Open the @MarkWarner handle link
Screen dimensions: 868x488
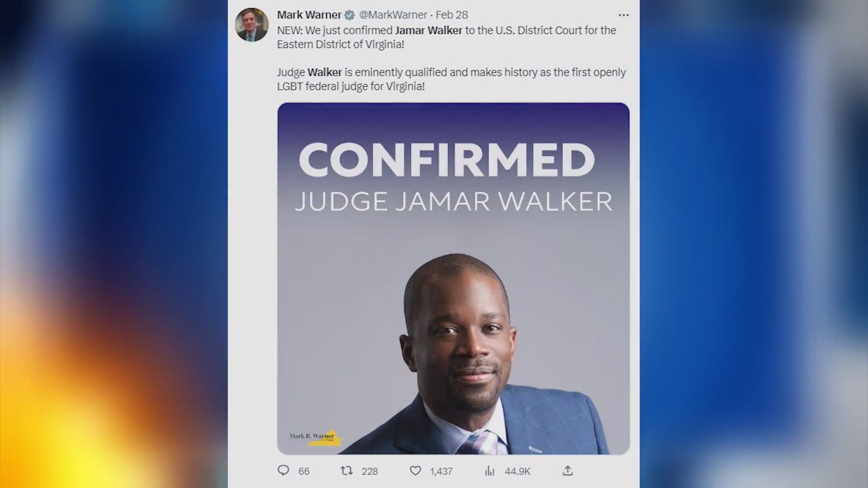click(x=393, y=15)
